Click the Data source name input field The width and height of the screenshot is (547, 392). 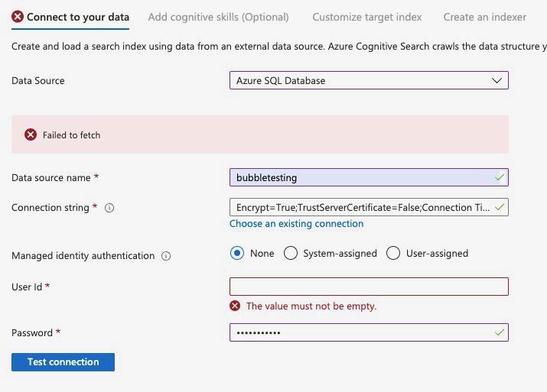click(369, 177)
